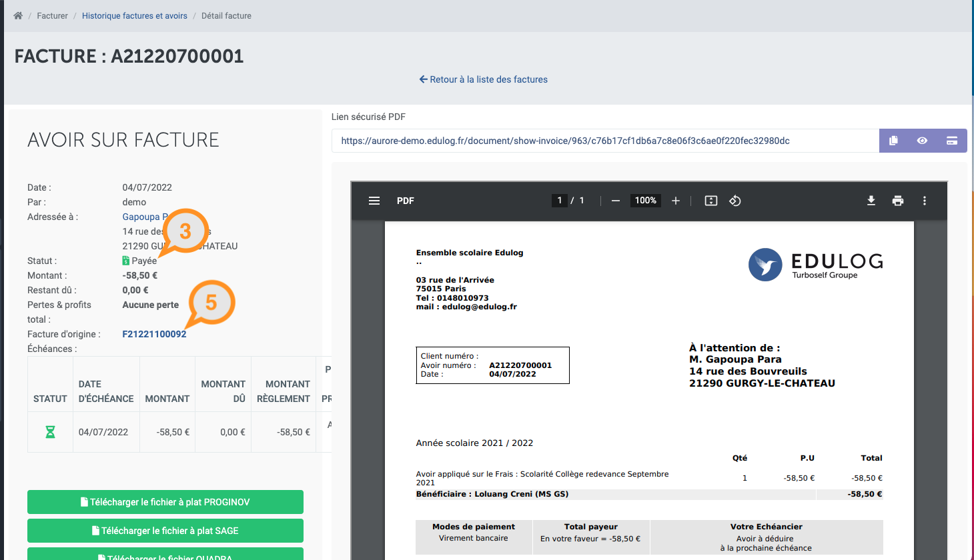The image size is (974, 560).
Task: Download the SAGE flat file
Action: [165, 531]
